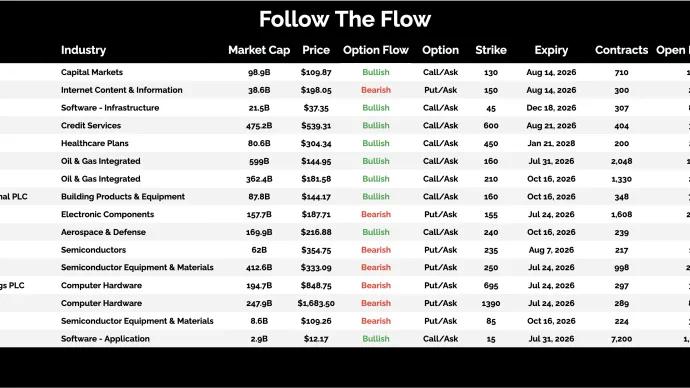Click the Follow The Flow title
Screen dimensions: 690x388
(345, 19)
